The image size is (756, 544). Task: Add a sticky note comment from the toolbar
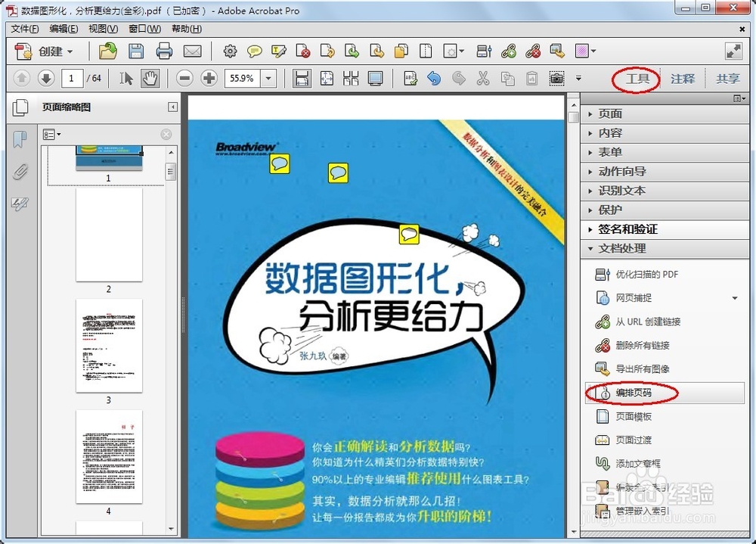[254, 51]
